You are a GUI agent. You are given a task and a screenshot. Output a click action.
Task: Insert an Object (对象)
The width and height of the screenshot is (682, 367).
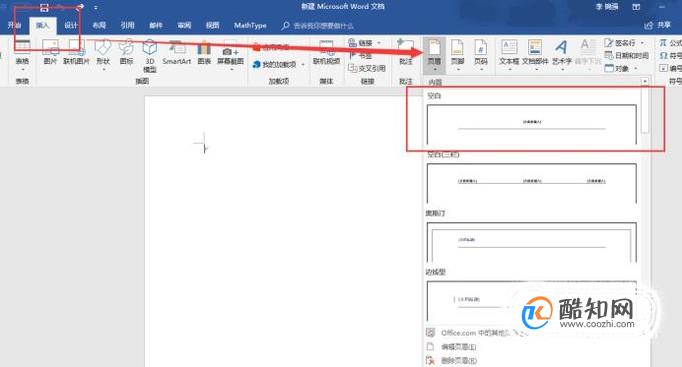click(x=617, y=68)
